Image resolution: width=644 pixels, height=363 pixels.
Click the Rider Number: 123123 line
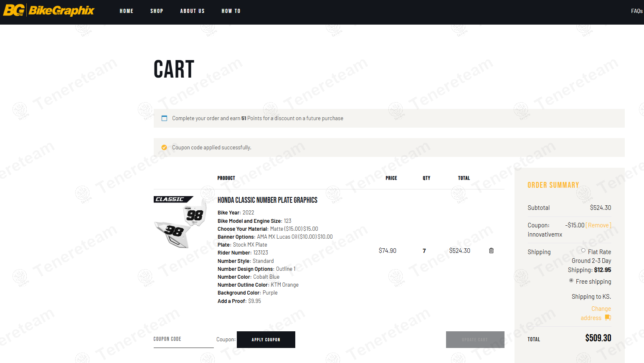[x=243, y=253]
